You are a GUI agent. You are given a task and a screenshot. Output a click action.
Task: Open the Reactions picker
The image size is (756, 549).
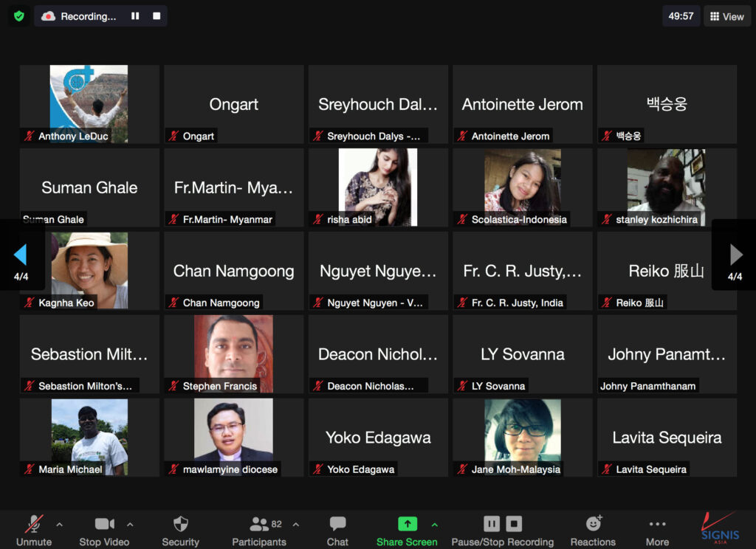coord(593,525)
